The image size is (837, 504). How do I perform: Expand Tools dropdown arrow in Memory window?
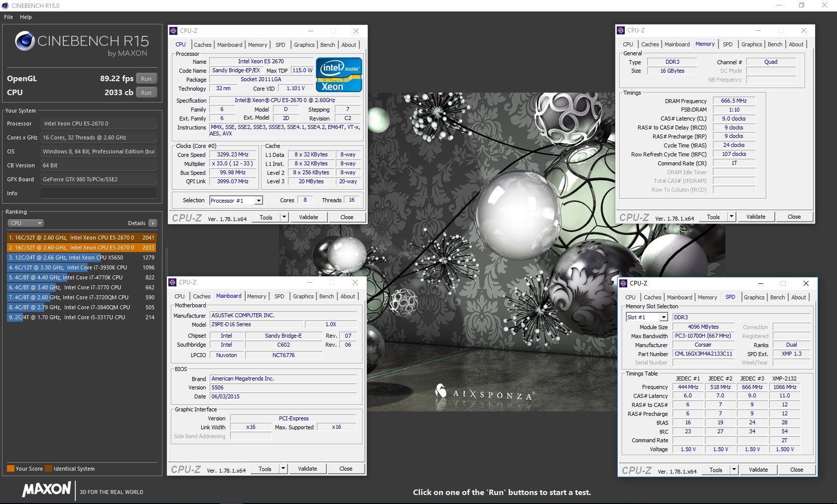(731, 217)
